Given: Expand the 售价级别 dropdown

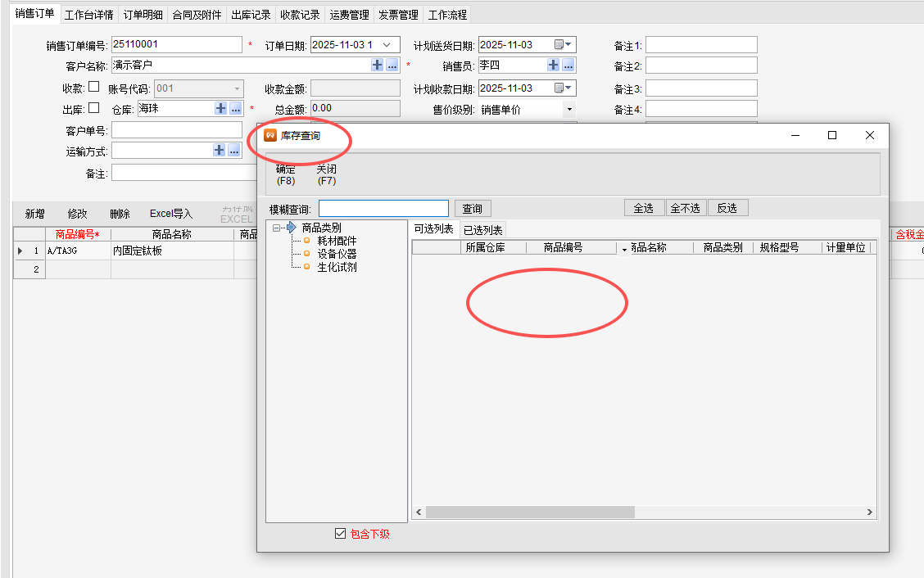Looking at the screenshot, I should point(568,109).
